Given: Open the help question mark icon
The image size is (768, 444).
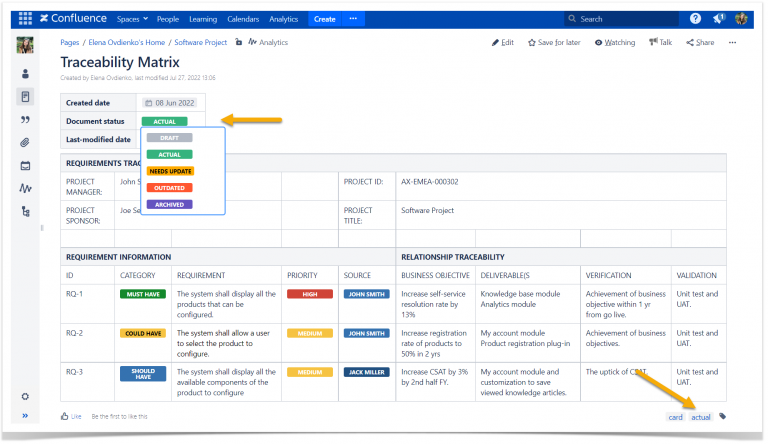Looking at the screenshot, I should click(x=695, y=19).
